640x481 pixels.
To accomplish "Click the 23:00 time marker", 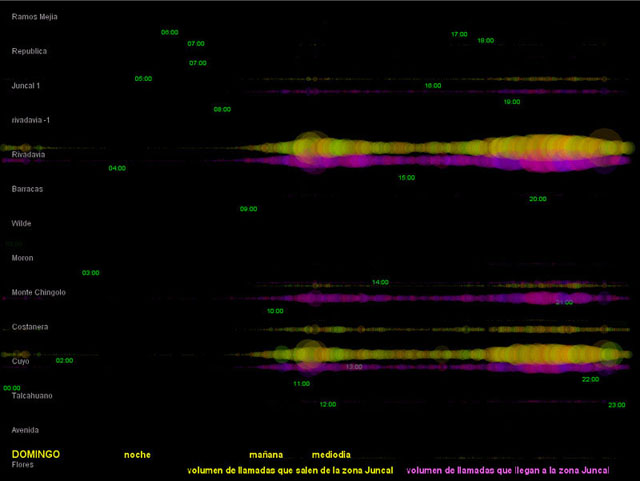I will coord(616,405).
